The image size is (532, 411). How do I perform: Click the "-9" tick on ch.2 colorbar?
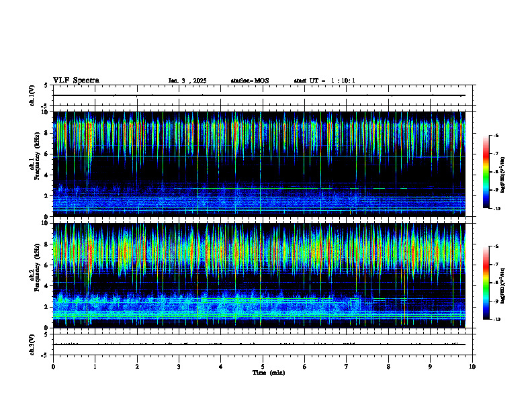tap(496, 301)
